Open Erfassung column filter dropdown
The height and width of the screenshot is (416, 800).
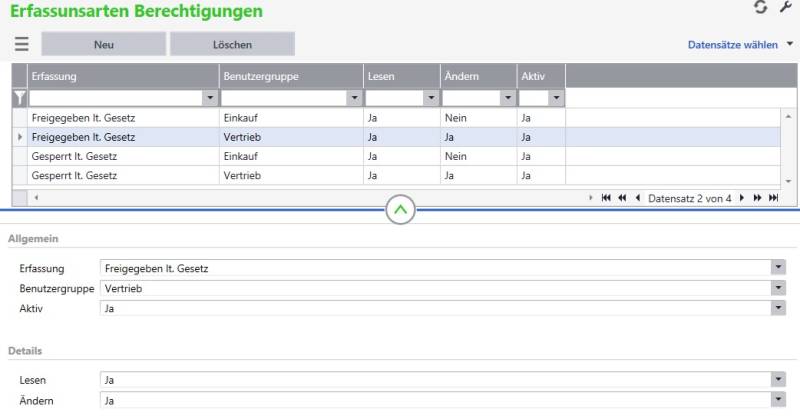coord(209,98)
